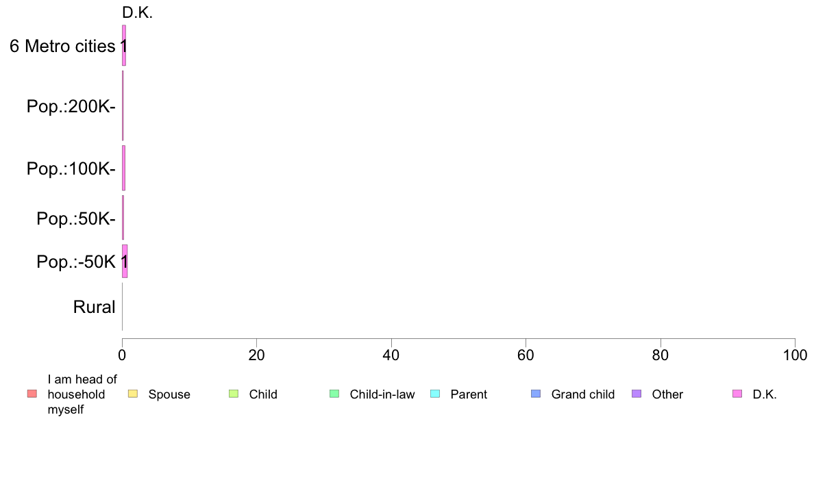814x504 pixels.
Task: Click the green Child-in-law legend swatch
Action: click(334, 394)
